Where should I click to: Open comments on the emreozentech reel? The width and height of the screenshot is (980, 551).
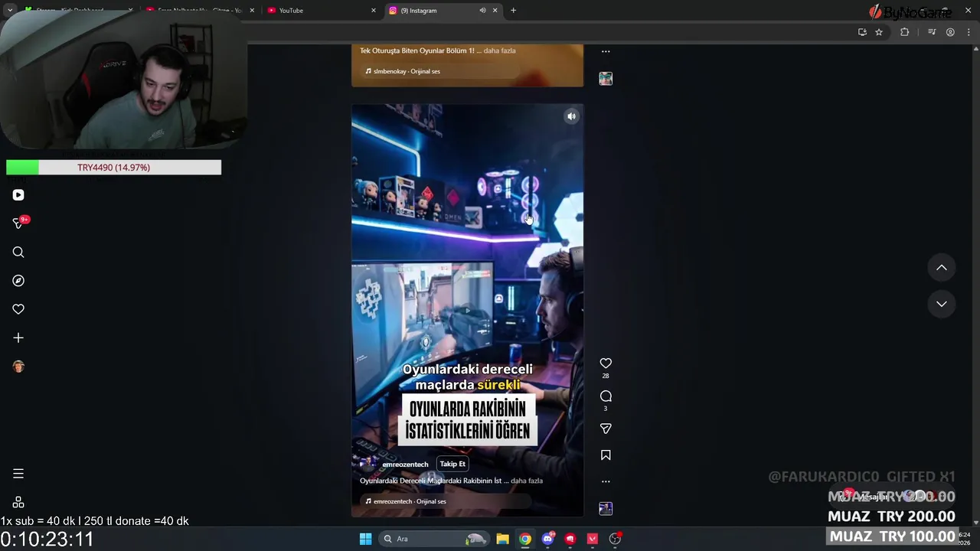pyautogui.click(x=606, y=396)
